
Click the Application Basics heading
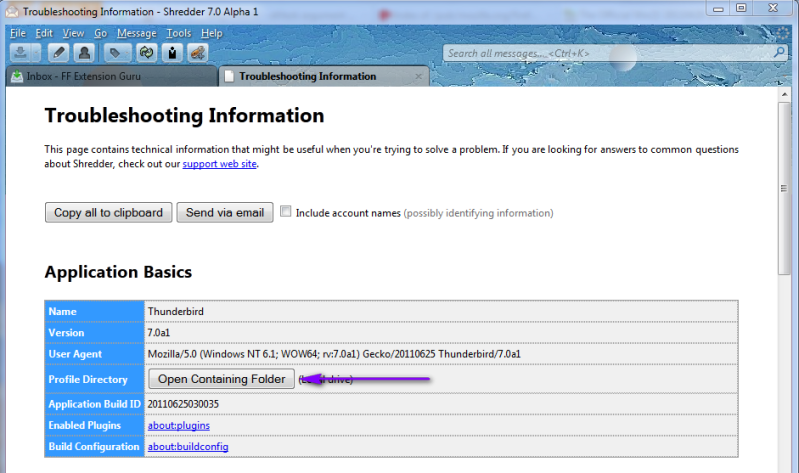tap(118, 272)
